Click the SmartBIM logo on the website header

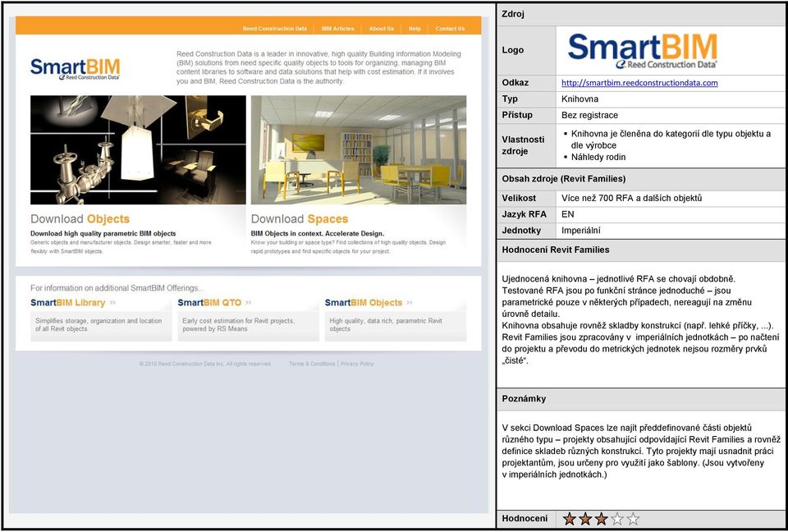76,69
